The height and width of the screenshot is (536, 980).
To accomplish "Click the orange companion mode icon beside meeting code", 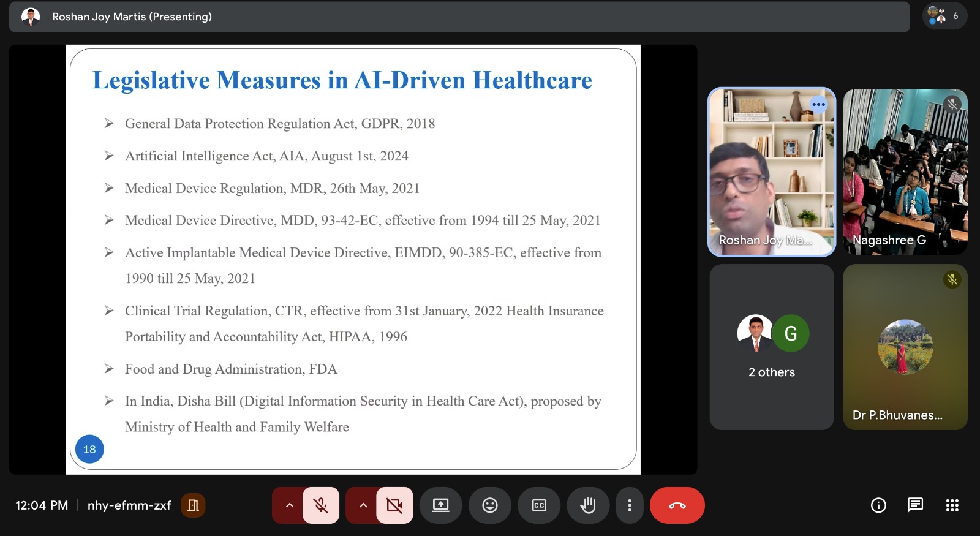I will 193,505.
